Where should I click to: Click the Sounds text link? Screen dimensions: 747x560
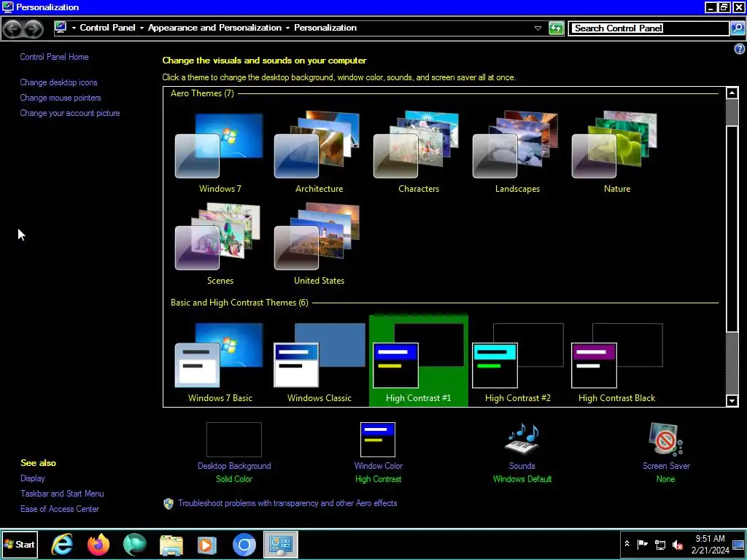(522, 466)
